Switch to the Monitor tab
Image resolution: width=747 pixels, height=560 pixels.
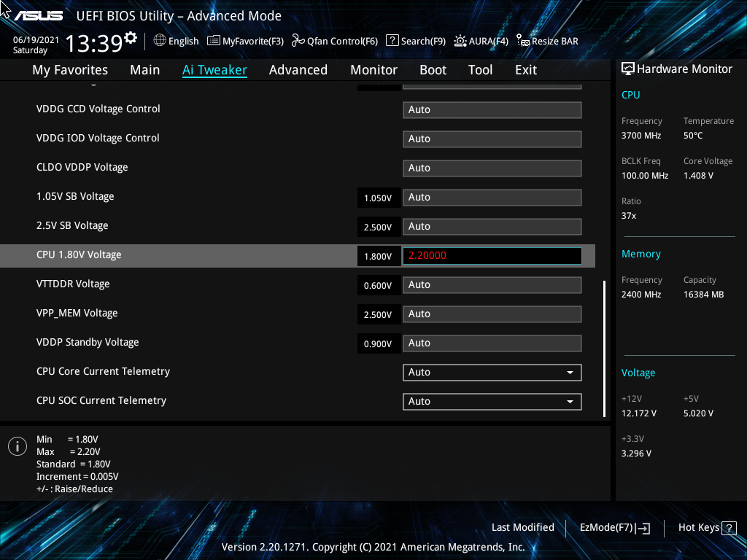pos(373,69)
